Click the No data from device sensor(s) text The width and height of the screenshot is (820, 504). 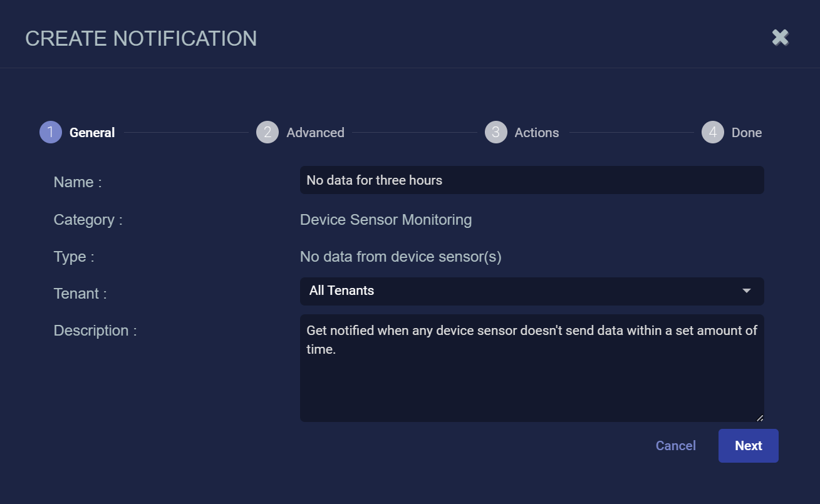pyautogui.click(x=401, y=257)
